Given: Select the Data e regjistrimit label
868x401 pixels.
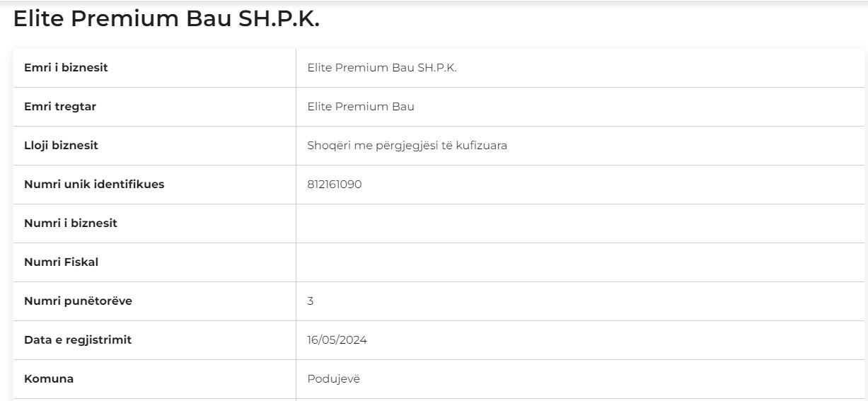Looking at the screenshot, I should click(78, 340).
